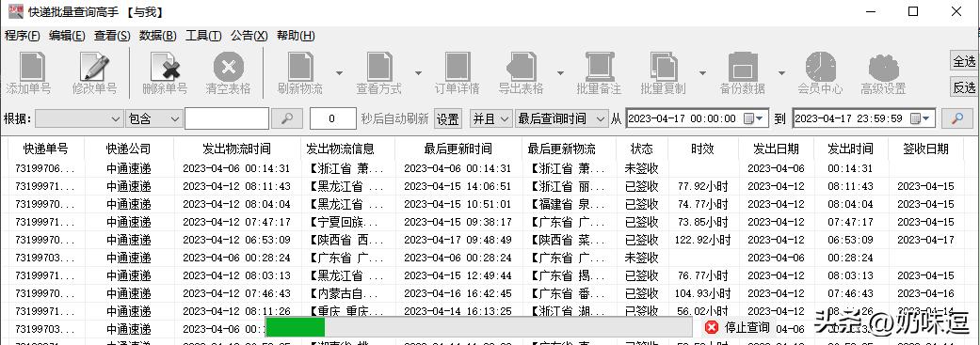Click the 批量备注 toolbar icon

pos(599,68)
